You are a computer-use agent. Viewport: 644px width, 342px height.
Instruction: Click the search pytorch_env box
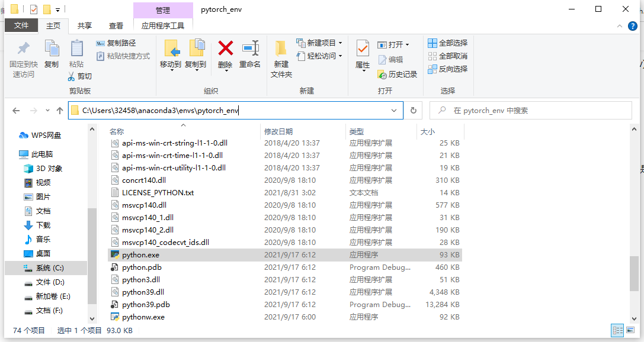coord(531,111)
